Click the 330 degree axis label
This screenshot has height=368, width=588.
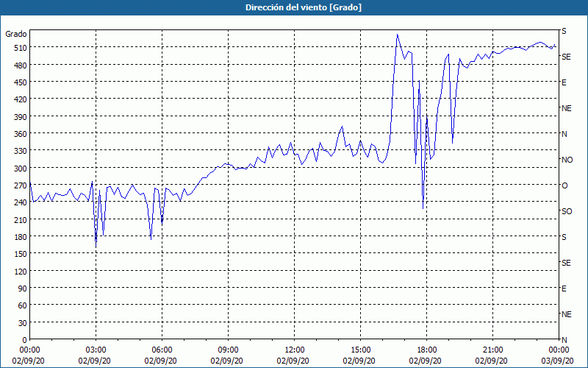(21, 151)
